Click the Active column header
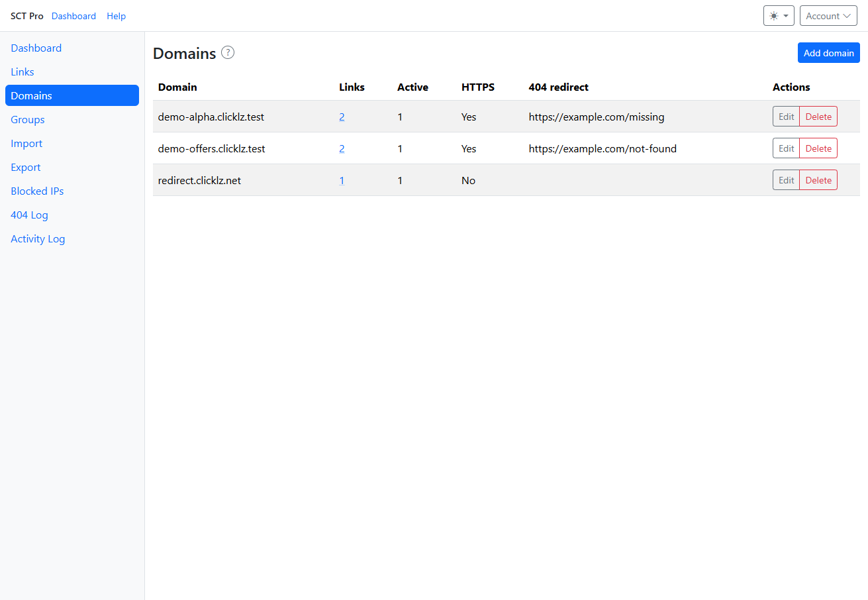The width and height of the screenshot is (868, 600). pos(412,87)
